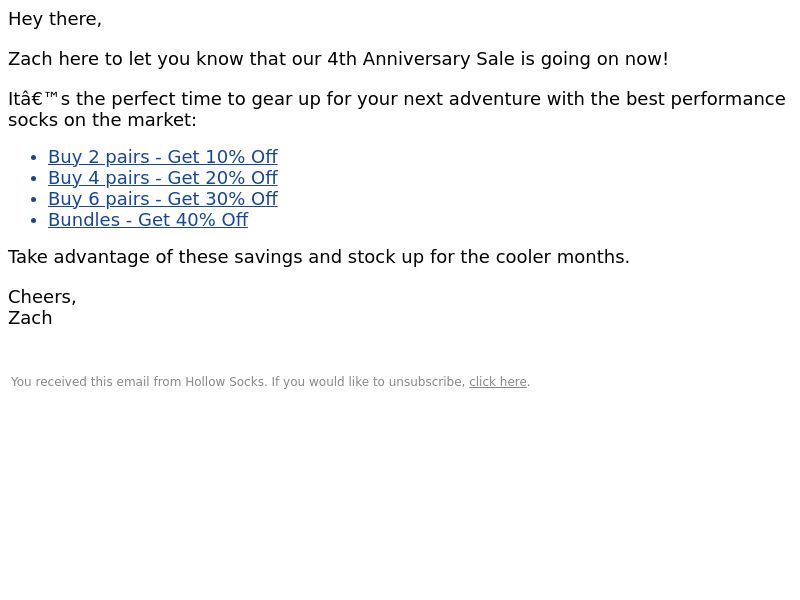Click the 'Zach' signature below Cheers
The height and width of the screenshot is (600, 800).
tap(30, 317)
